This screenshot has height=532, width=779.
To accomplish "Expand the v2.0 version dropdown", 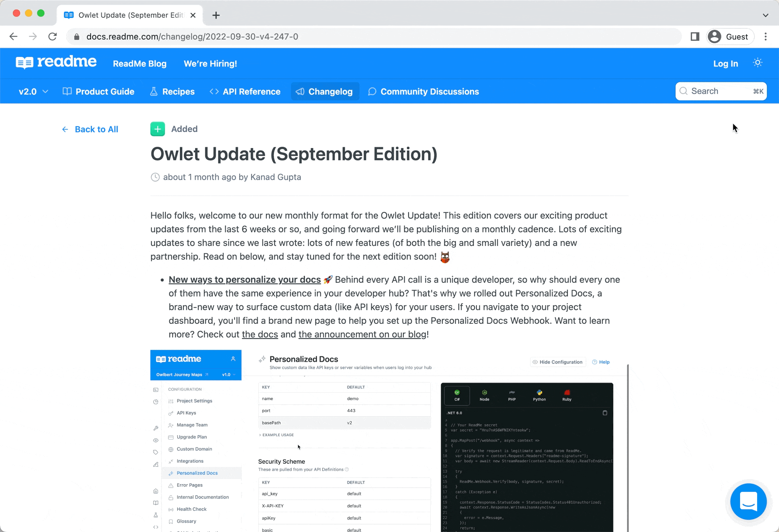I will point(33,91).
